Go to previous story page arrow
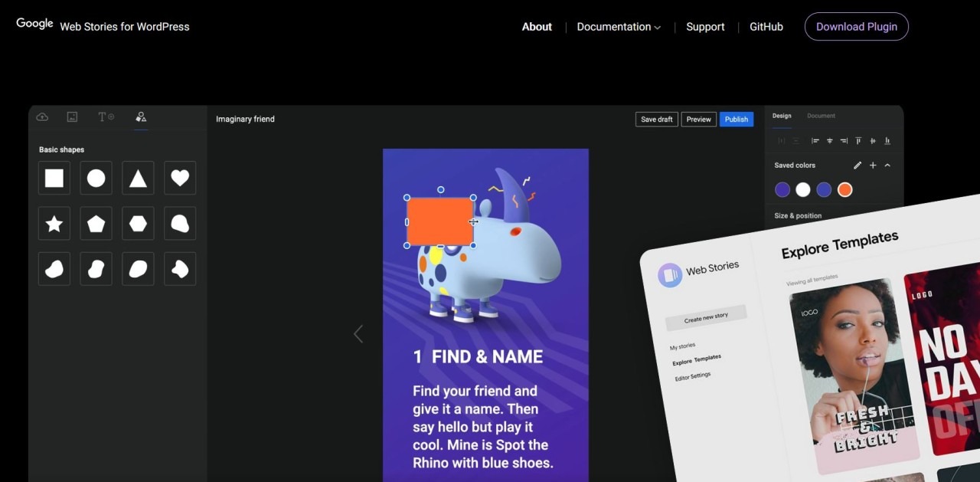Image resolution: width=980 pixels, height=482 pixels. point(358,334)
